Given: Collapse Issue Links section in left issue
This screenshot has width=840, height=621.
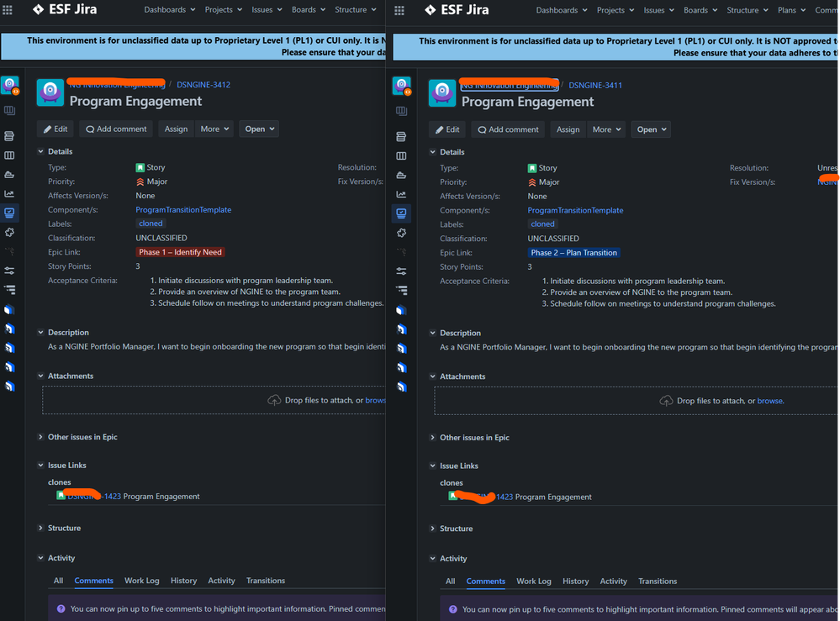Looking at the screenshot, I should click(x=40, y=466).
